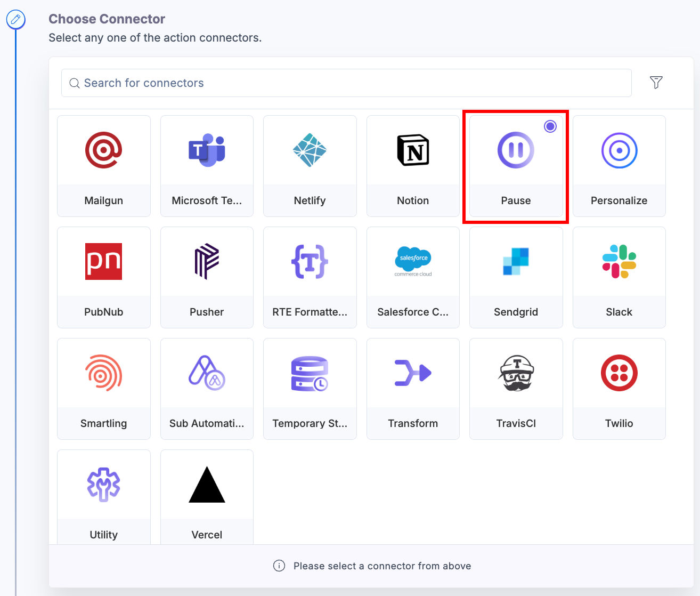The width and height of the screenshot is (700, 596).
Task: Click the info icon beside the select message
Action: pos(279,566)
